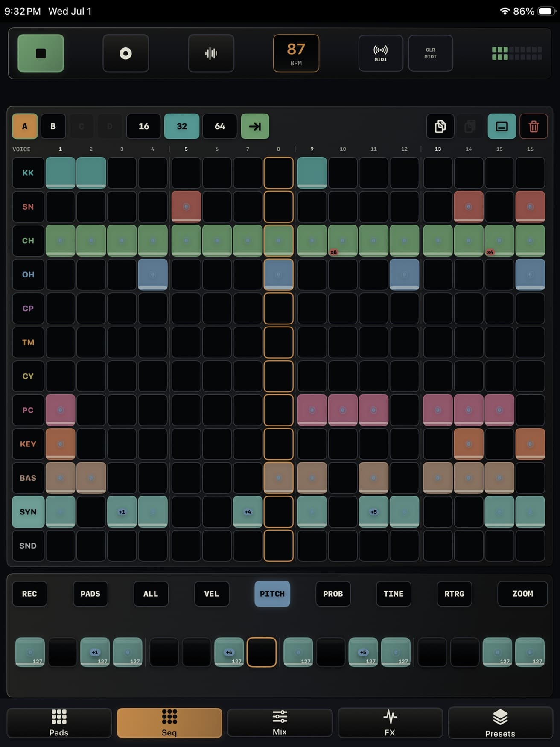
Task: Toggle SN step 5
Action: point(186,207)
